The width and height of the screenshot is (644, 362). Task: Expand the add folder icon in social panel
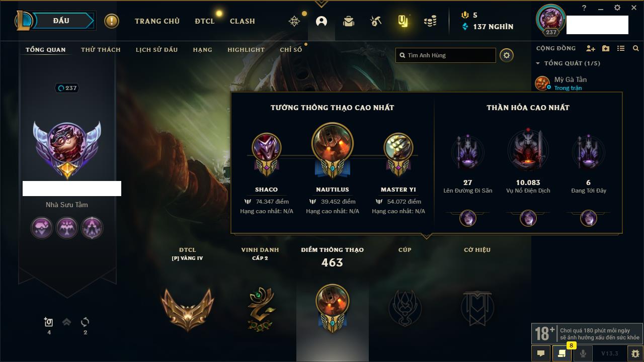(606, 48)
